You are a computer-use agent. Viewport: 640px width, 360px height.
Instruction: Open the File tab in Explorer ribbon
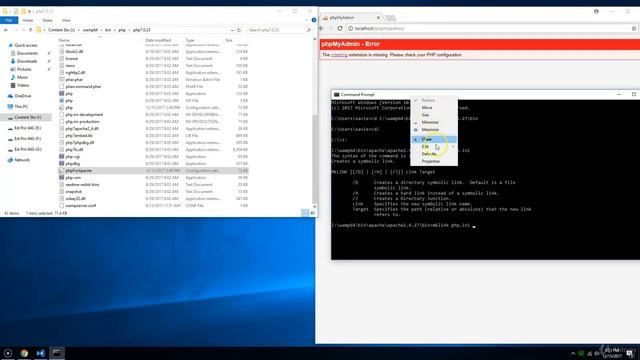(9, 20)
